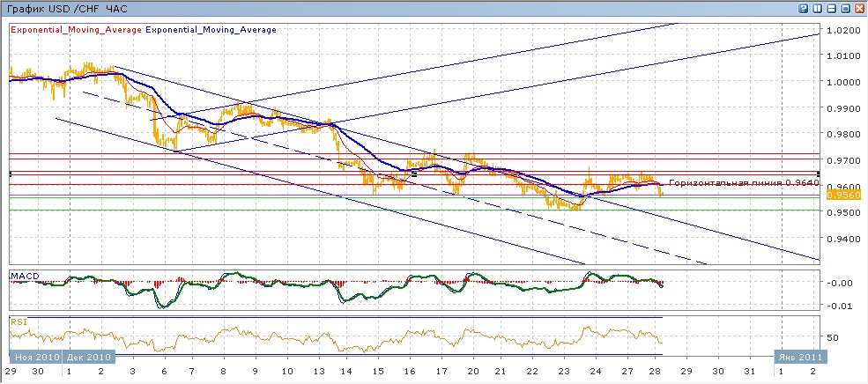Click the 0.9500 price axis label
Viewport: 868px width, 384px height.
842,213
